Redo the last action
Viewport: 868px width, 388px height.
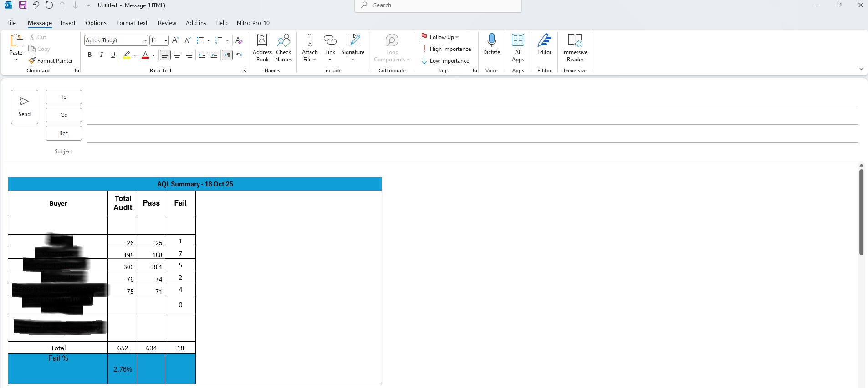tap(49, 5)
